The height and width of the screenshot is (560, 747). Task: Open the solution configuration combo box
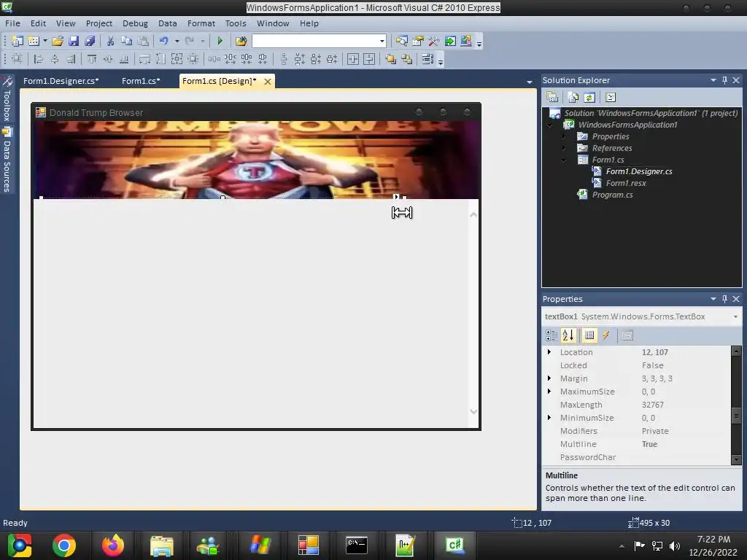[319, 41]
